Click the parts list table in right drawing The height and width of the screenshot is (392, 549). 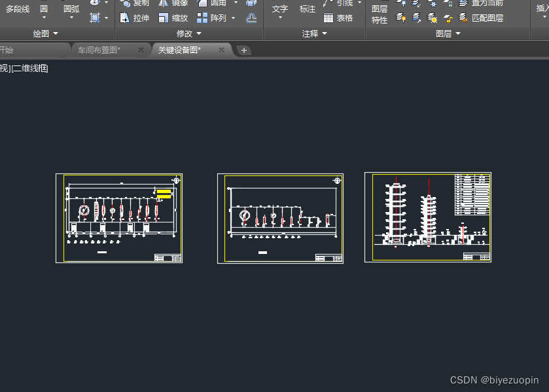(472, 195)
